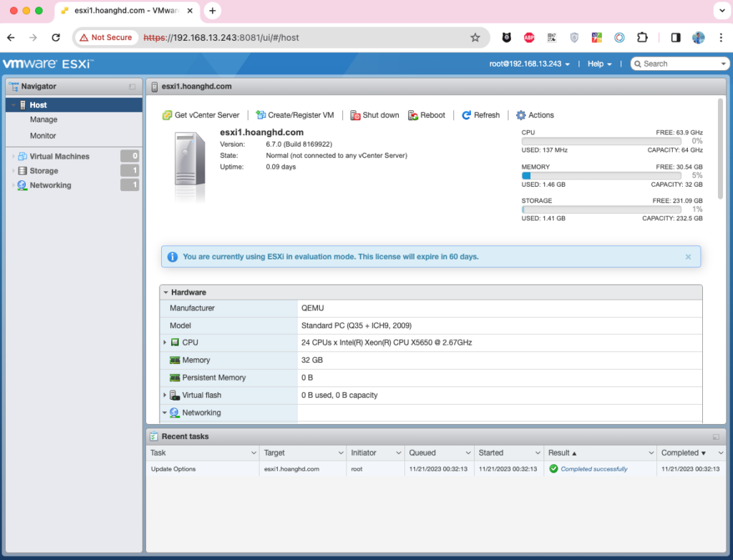
Task: Open Virtual Machines in Navigator
Action: [59, 157]
